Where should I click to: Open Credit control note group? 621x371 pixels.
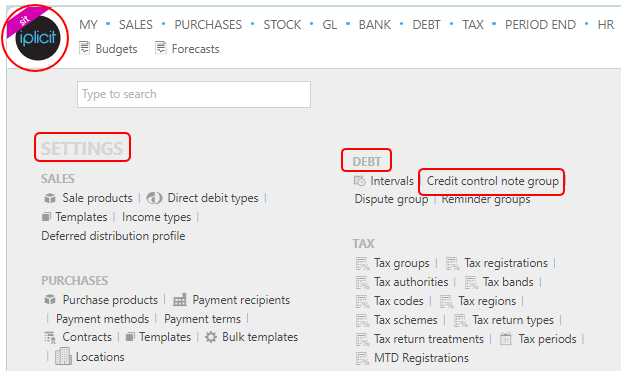tap(492, 181)
